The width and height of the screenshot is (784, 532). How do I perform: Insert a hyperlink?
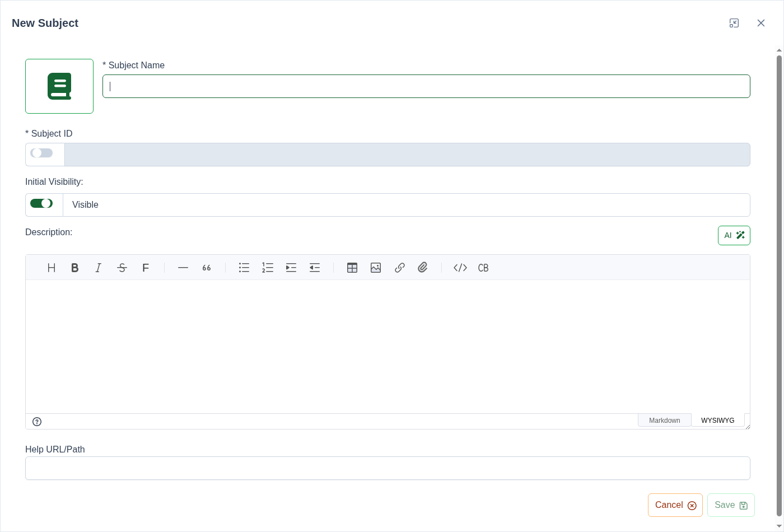click(399, 268)
